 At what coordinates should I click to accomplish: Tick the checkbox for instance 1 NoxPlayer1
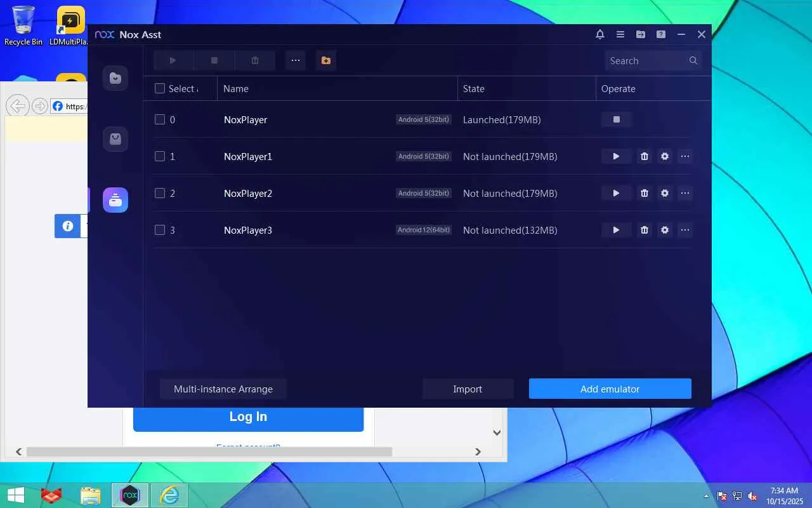(x=160, y=156)
